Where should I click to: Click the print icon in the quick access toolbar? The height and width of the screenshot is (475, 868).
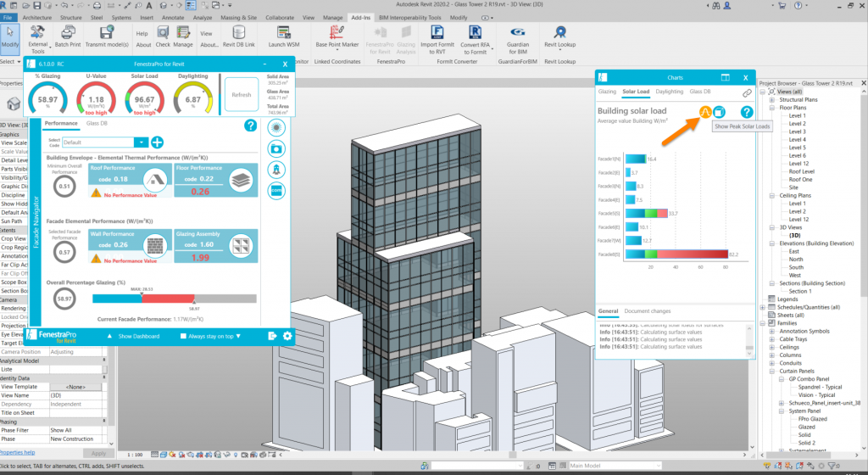(x=97, y=6)
